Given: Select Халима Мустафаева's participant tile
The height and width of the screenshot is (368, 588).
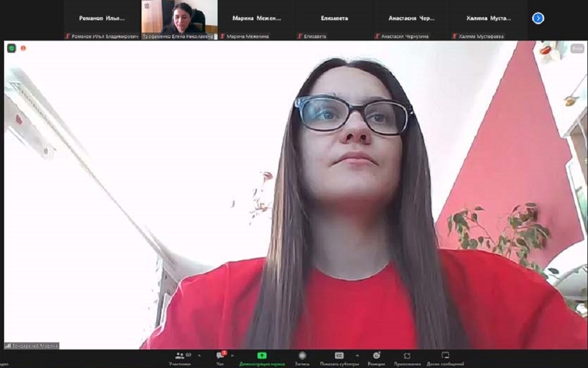Looking at the screenshot, I should coord(488,19).
